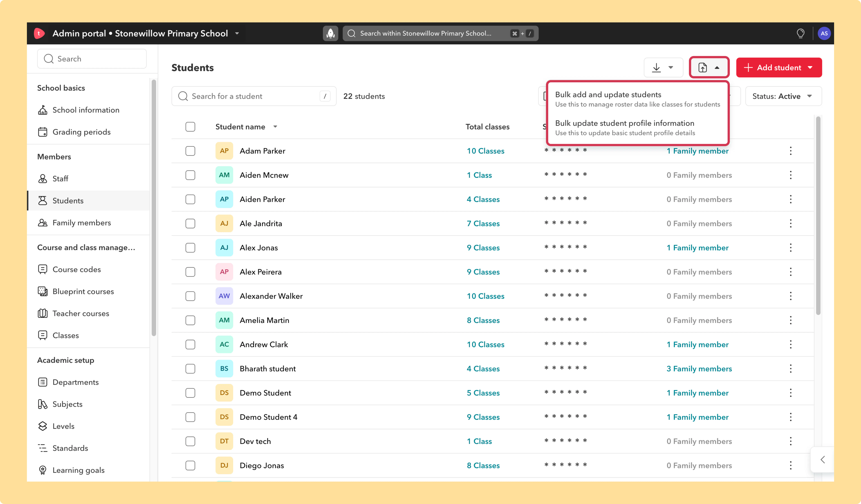Open the lightbulb tips icon
The width and height of the screenshot is (861, 504).
pos(800,33)
